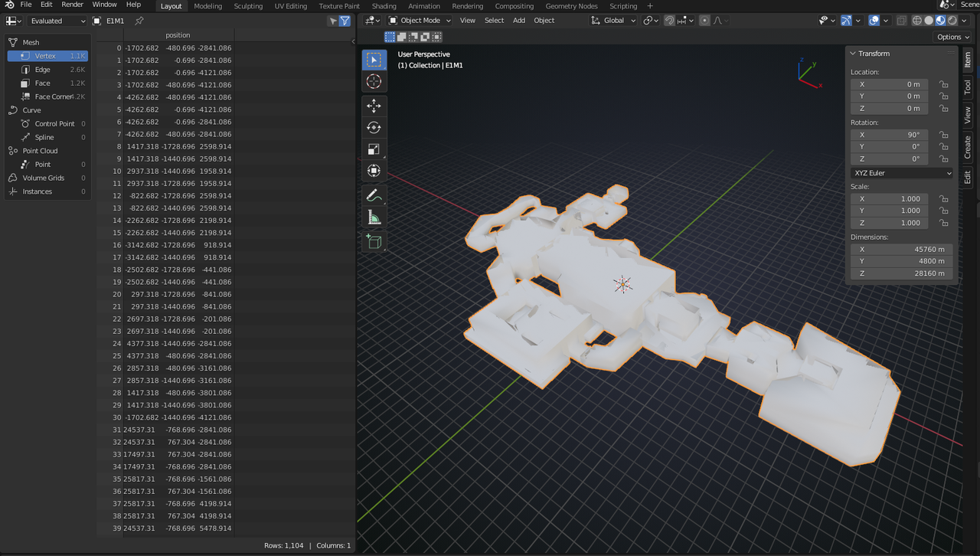The width and height of the screenshot is (980, 556).
Task: Select the Face Corner domain
Action: pos(47,96)
